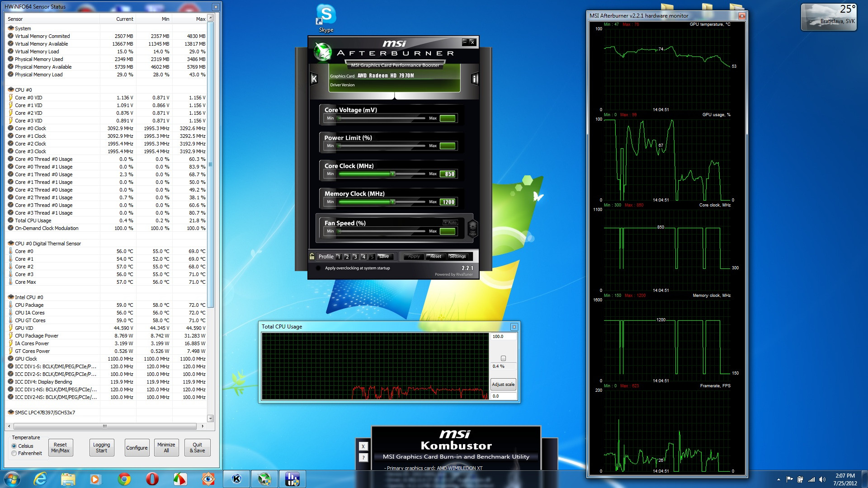868x488 pixels.
Task: Select Afterburner profile slot 1
Action: (339, 257)
